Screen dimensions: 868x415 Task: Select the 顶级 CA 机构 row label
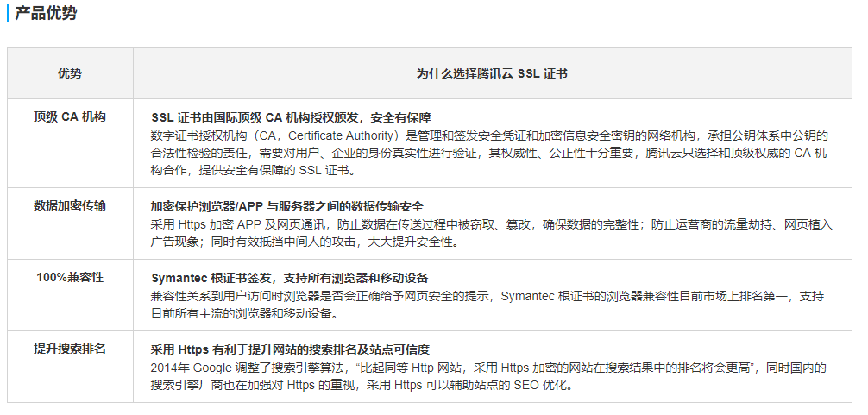pyautogui.click(x=70, y=116)
